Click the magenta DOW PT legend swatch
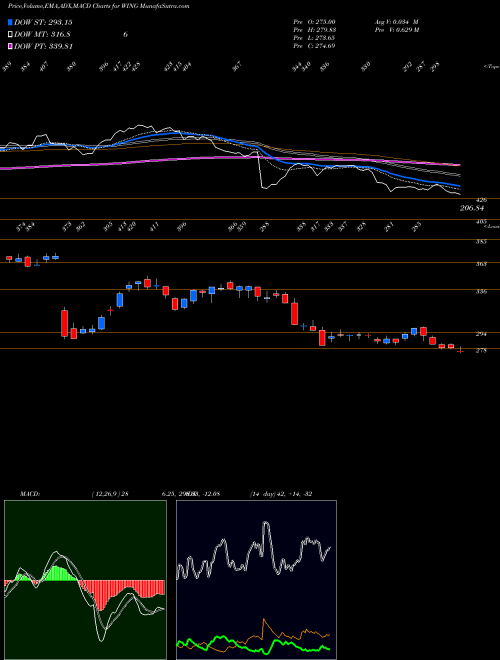The image size is (500, 660). (x=10, y=46)
